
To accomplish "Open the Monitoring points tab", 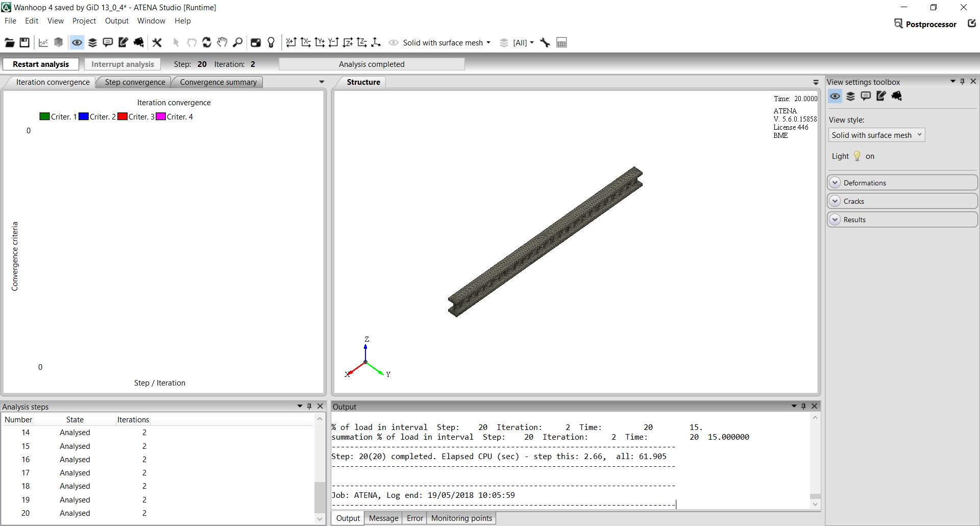I will [461, 518].
